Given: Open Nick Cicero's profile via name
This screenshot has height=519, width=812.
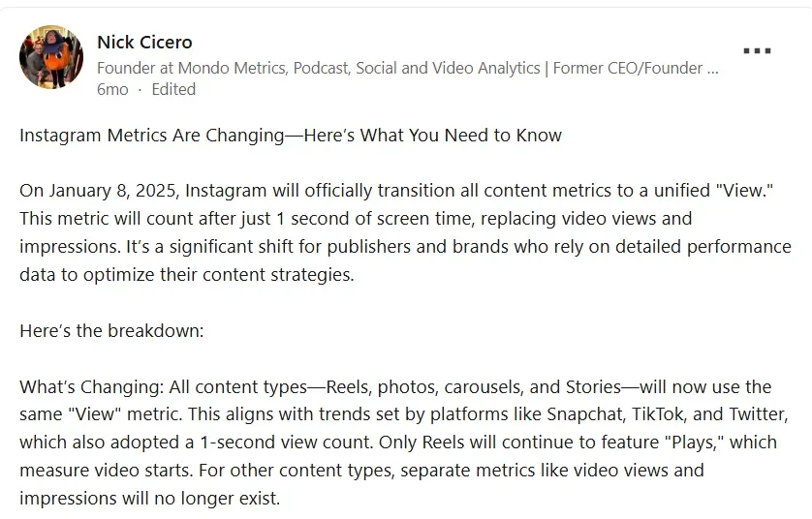Looking at the screenshot, I should click(x=144, y=42).
